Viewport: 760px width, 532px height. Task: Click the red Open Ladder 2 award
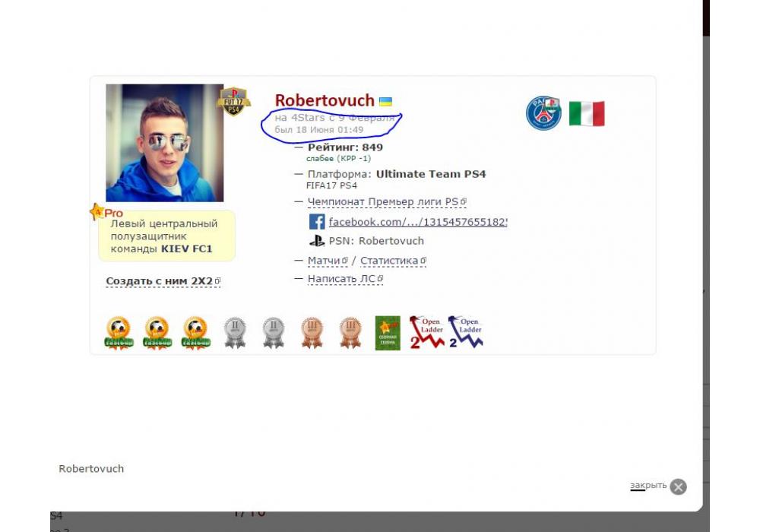426,332
